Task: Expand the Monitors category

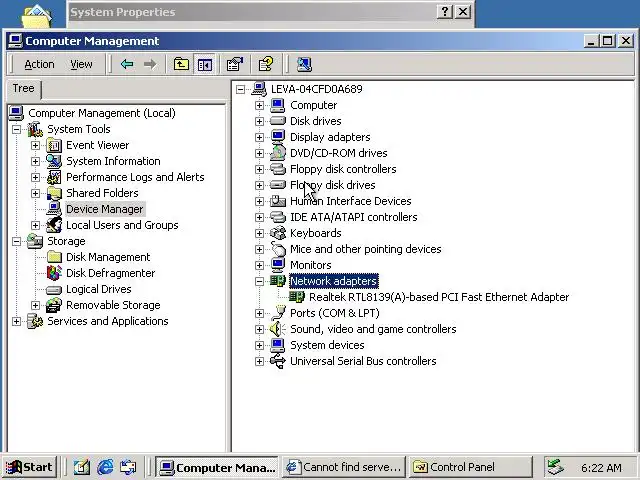Action: pyautogui.click(x=259, y=265)
